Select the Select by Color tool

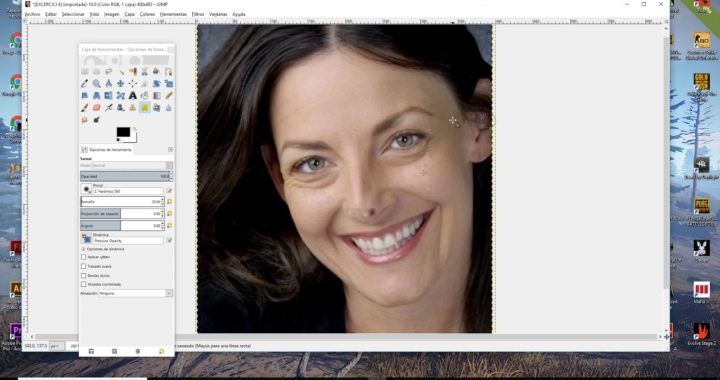(132, 72)
